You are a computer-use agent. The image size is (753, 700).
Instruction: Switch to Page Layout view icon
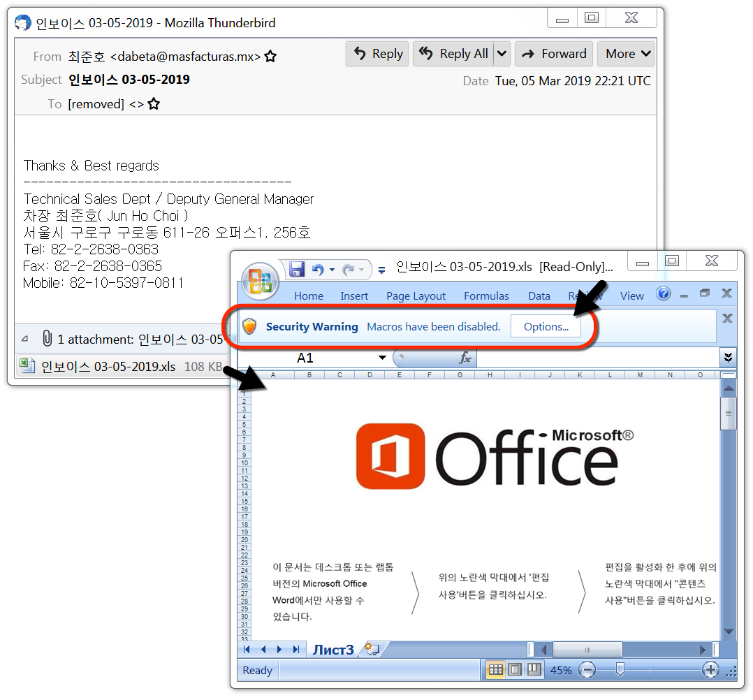(x=515, y=669)
